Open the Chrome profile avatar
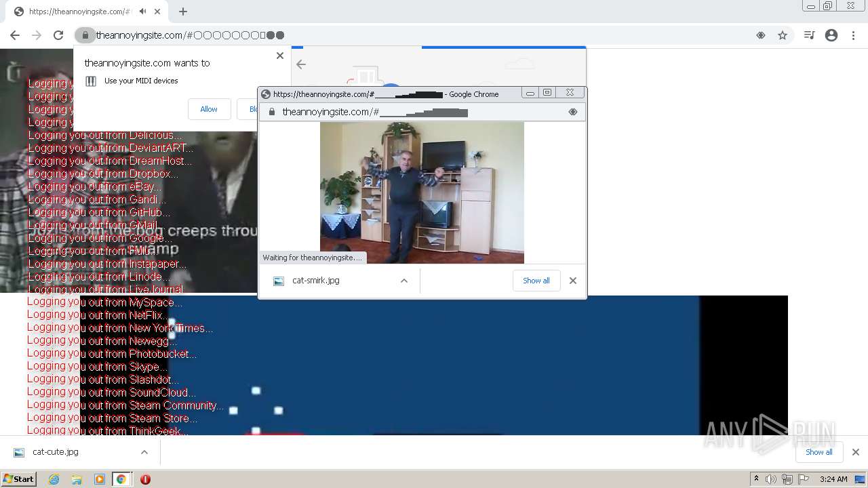This screenshot has height=488, width=868. click(x=831, y=35)
